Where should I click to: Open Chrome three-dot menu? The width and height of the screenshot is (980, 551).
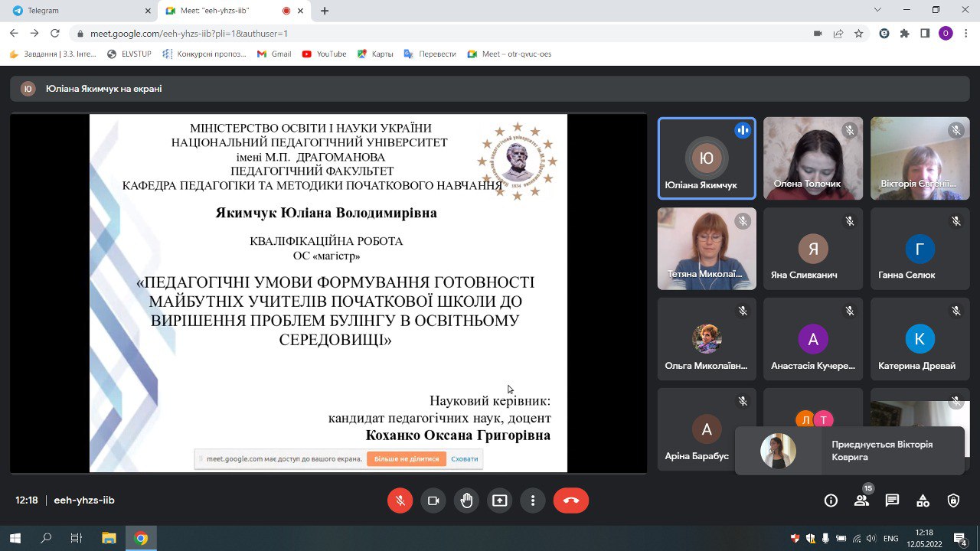pyautogui.click(x=966, y=34)
